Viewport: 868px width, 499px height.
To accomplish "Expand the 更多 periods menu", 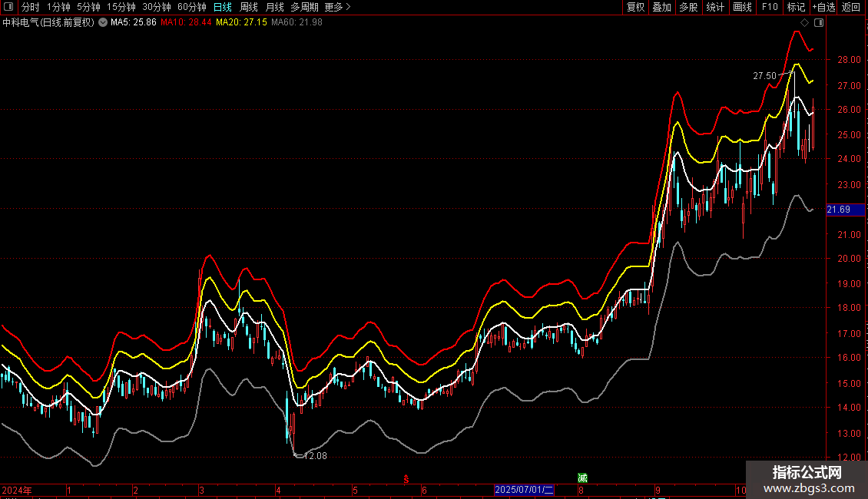I will [338, 7].
